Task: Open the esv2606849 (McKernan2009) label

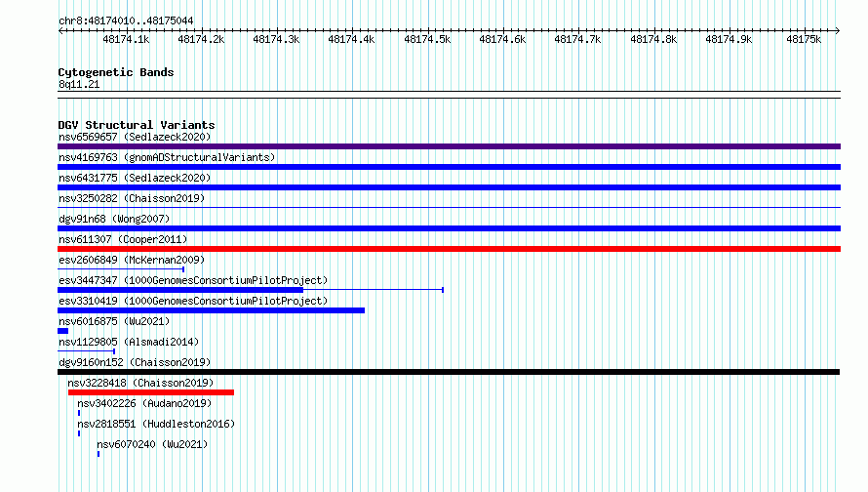Action: pos(132,260)
